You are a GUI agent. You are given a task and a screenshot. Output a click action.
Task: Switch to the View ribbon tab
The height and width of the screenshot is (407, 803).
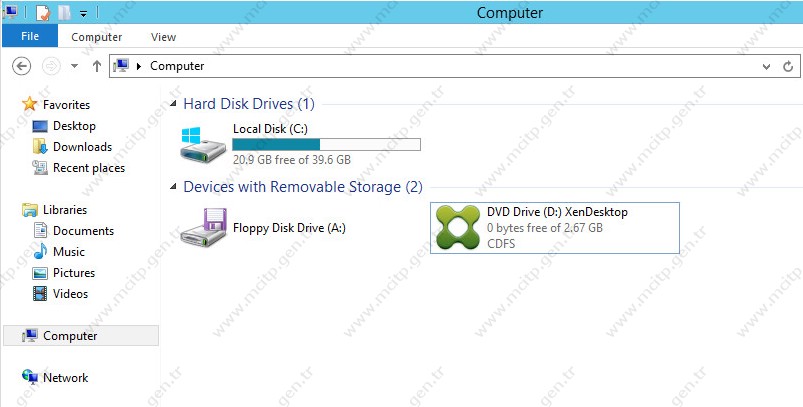tap(163, 37)
